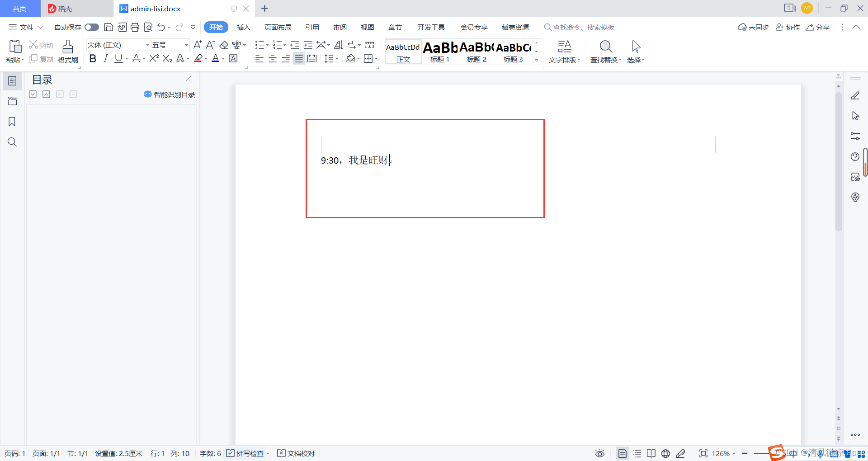Open the 引用 ribbon tab

(x=312, y=27)
